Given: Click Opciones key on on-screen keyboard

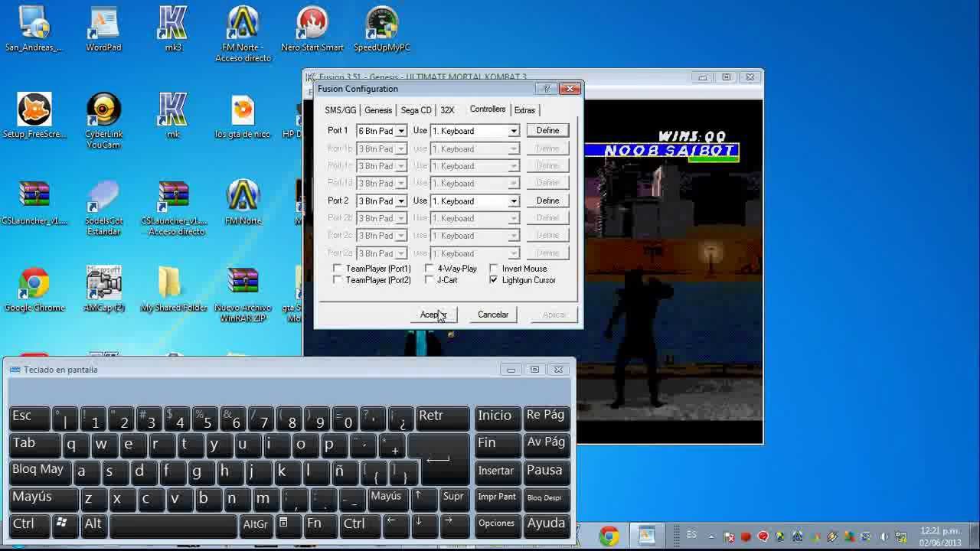Looking at the screenshot, I should coord(497,524).
